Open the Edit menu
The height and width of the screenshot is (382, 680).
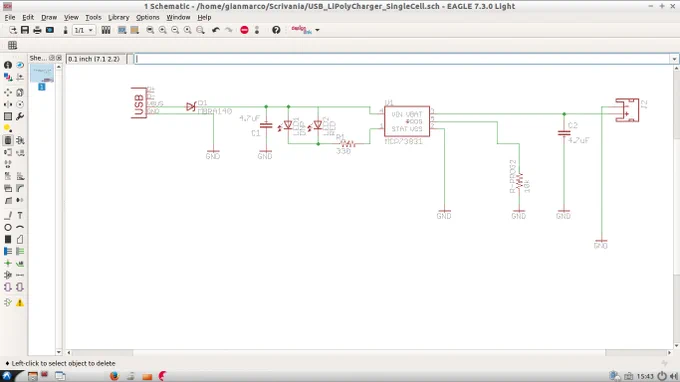click(28, 17)
